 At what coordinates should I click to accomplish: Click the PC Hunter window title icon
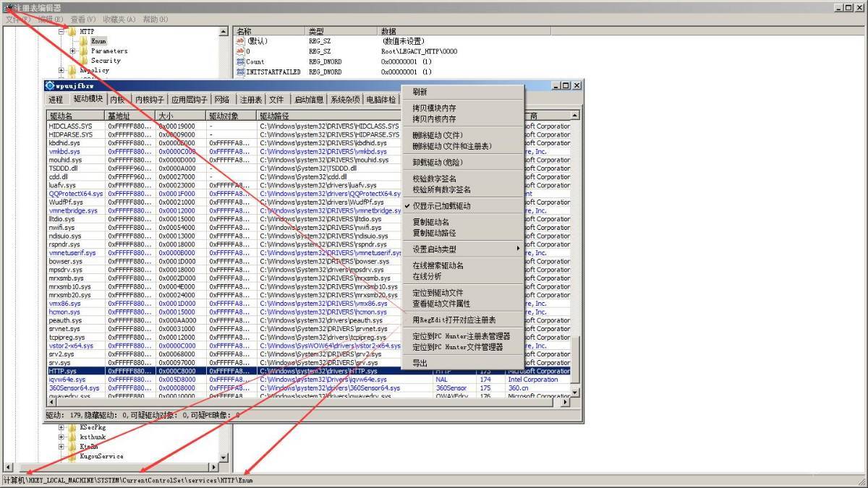coord(50,85)
